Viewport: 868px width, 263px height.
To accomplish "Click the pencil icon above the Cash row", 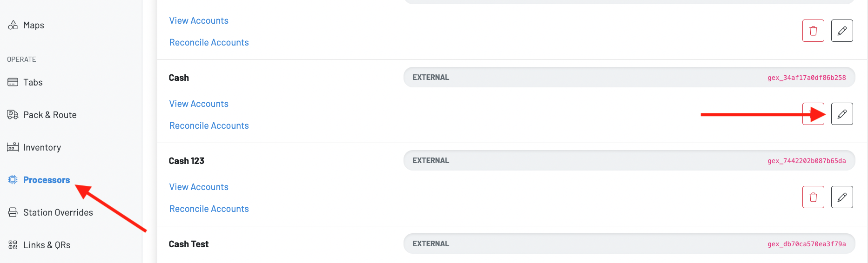I will tap(842, 31).
